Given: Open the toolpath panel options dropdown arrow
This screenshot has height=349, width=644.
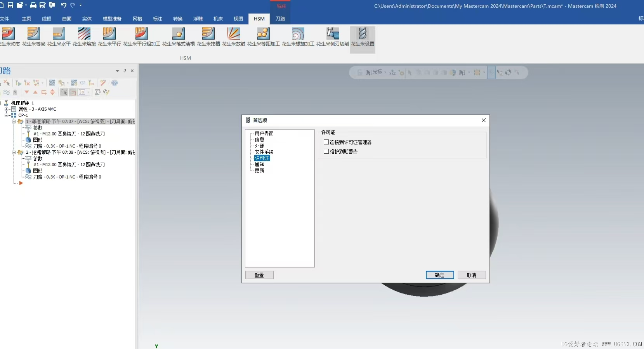Looking at the screenshot, I should click(x=117, y=71).
